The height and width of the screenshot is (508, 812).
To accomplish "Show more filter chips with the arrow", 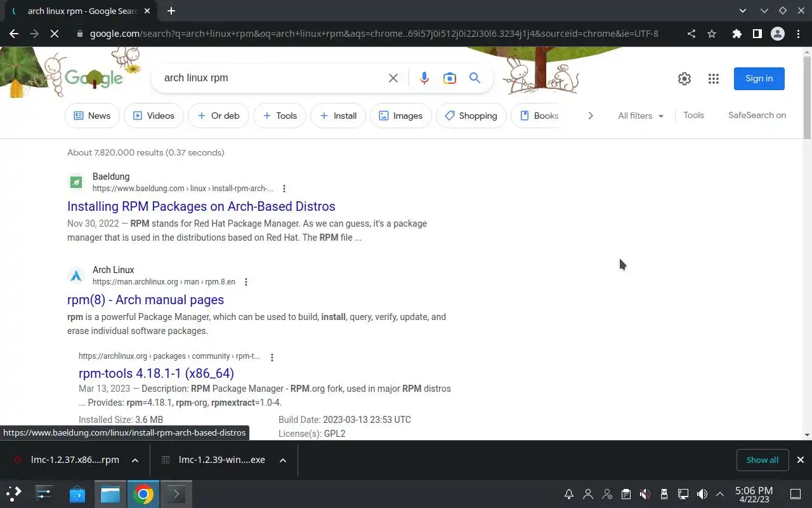I will (x=591, y=116).
